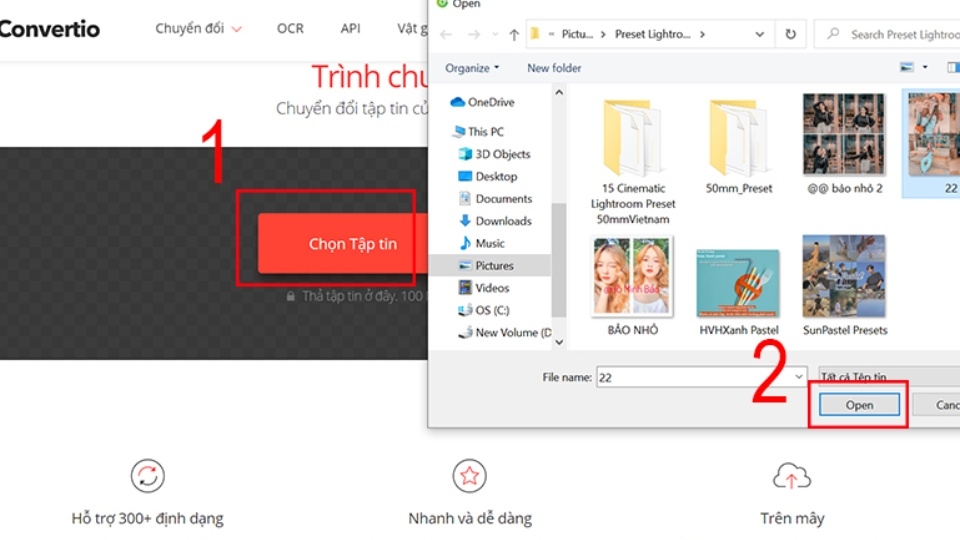
Task: Click navigation pane scroll up arrow
Action: (559, 92)
